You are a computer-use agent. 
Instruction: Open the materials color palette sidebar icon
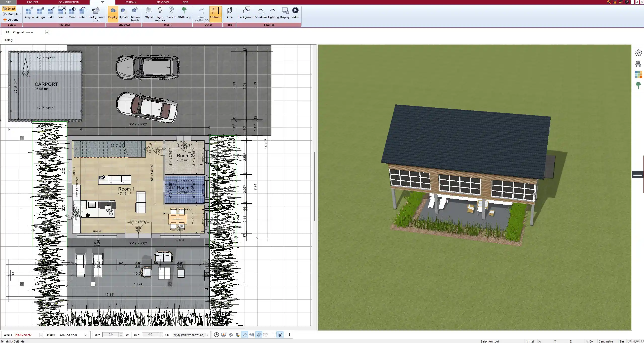(x=638, y=74)
